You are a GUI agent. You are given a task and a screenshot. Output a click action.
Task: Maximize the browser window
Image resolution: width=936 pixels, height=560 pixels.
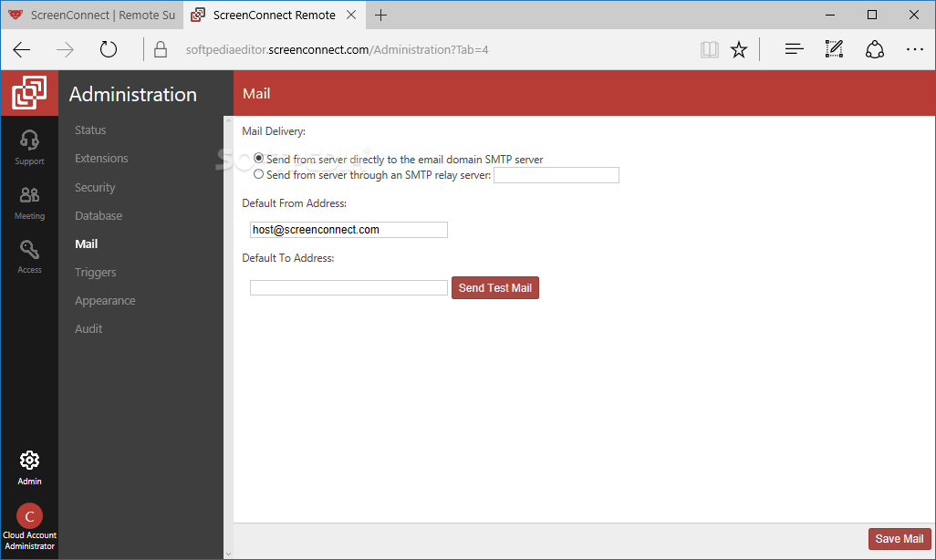[x=872, y=15]
